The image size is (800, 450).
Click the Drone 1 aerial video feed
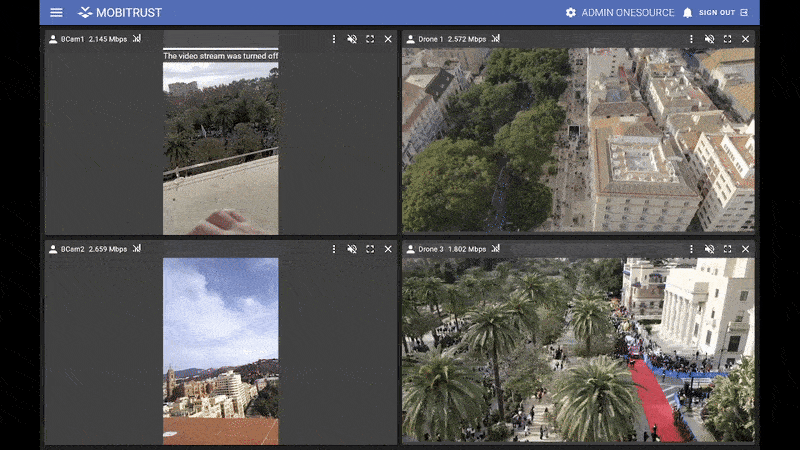tap(578, 140)
